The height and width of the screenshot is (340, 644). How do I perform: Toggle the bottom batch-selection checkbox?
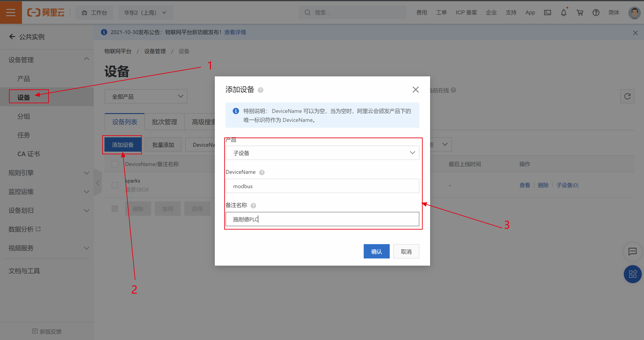(115, 209)
